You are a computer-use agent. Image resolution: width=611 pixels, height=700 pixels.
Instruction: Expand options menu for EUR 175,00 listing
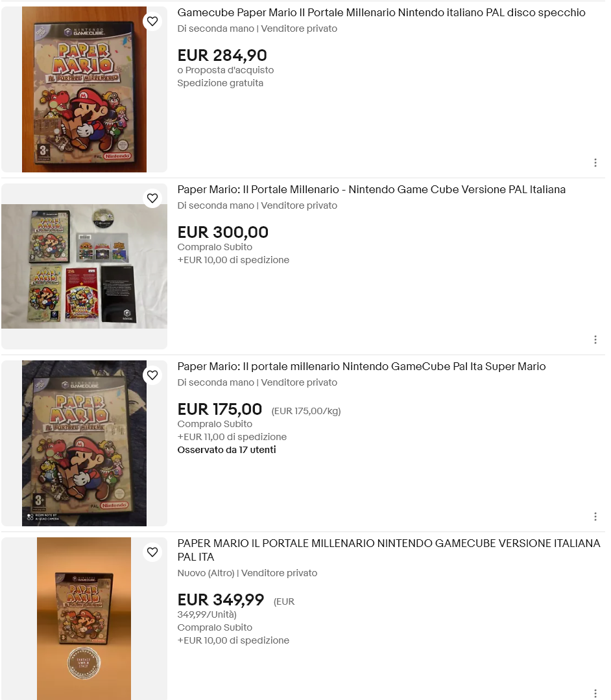pyautogui.click(x=595, y=517)
